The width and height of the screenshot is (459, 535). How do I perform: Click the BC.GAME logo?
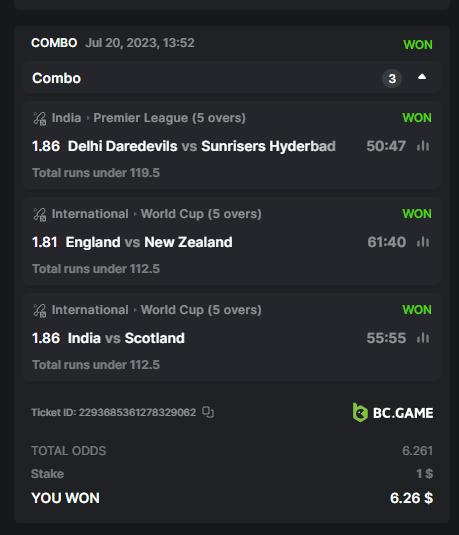pyautogui.click(x=393, y=413)
